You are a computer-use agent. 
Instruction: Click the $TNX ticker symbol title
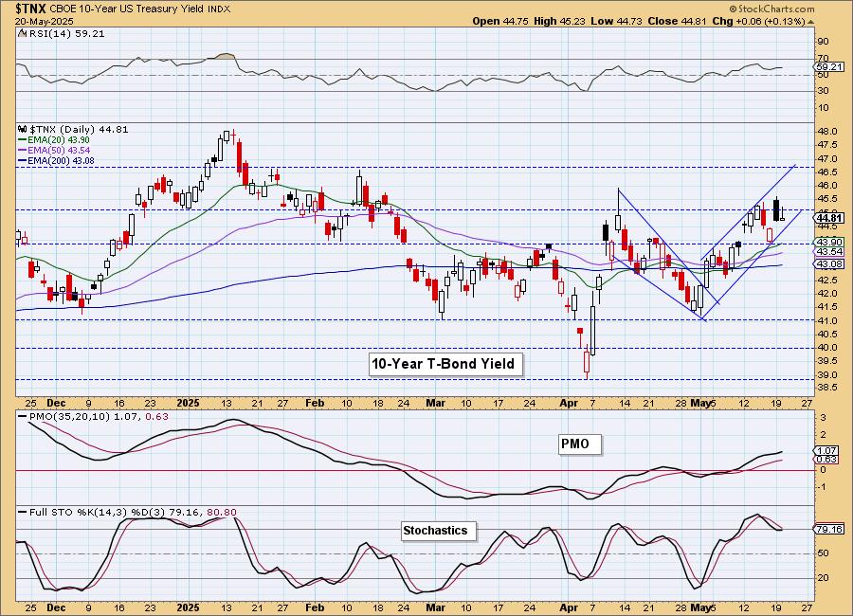[31, 9]
